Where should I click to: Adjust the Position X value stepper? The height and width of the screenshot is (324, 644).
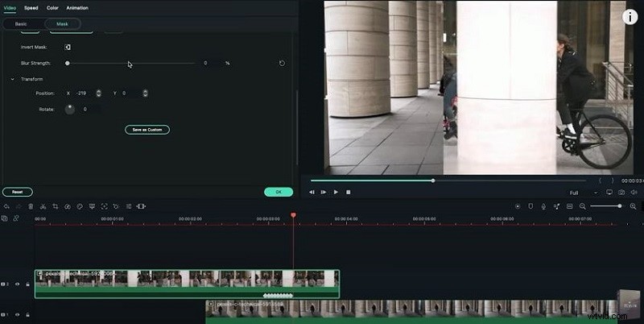98,93
